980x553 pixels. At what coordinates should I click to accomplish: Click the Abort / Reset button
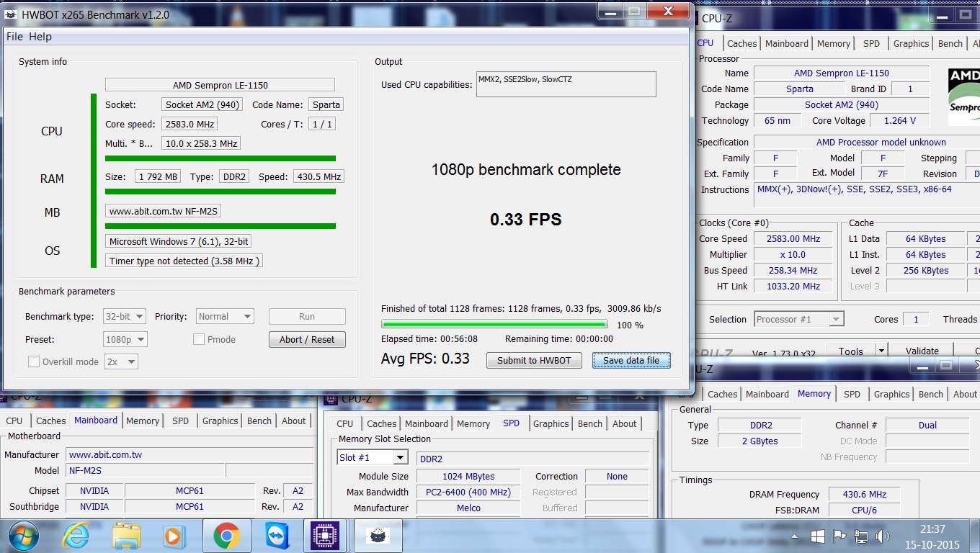coord(307,339)
